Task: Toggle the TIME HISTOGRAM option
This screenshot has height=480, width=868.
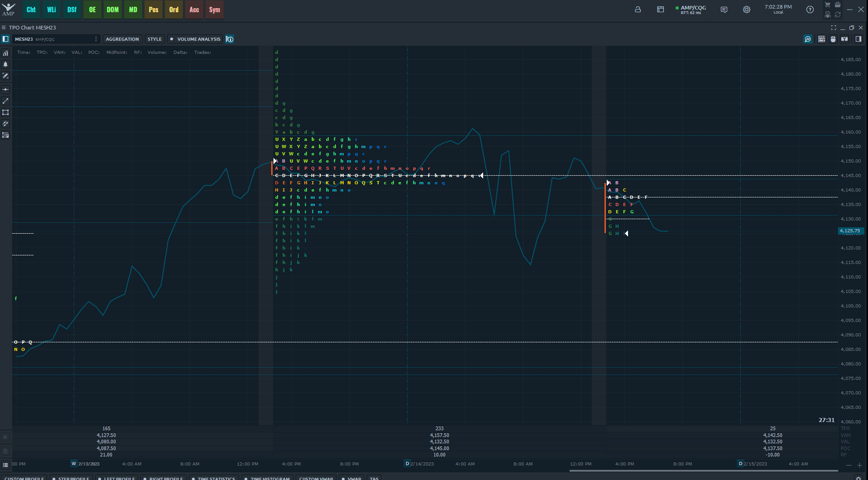Action: (x=267, y=478)
